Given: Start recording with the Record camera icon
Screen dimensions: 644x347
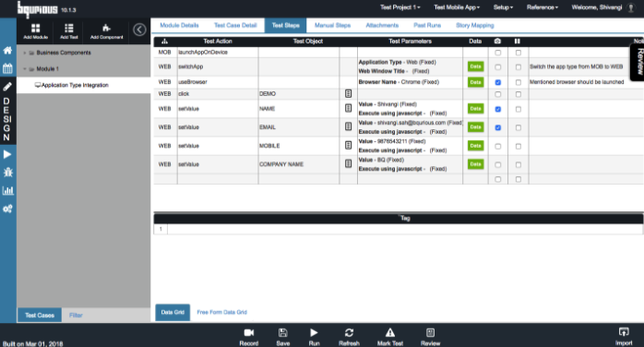Looking at the screenshot, I should (249, 332).
